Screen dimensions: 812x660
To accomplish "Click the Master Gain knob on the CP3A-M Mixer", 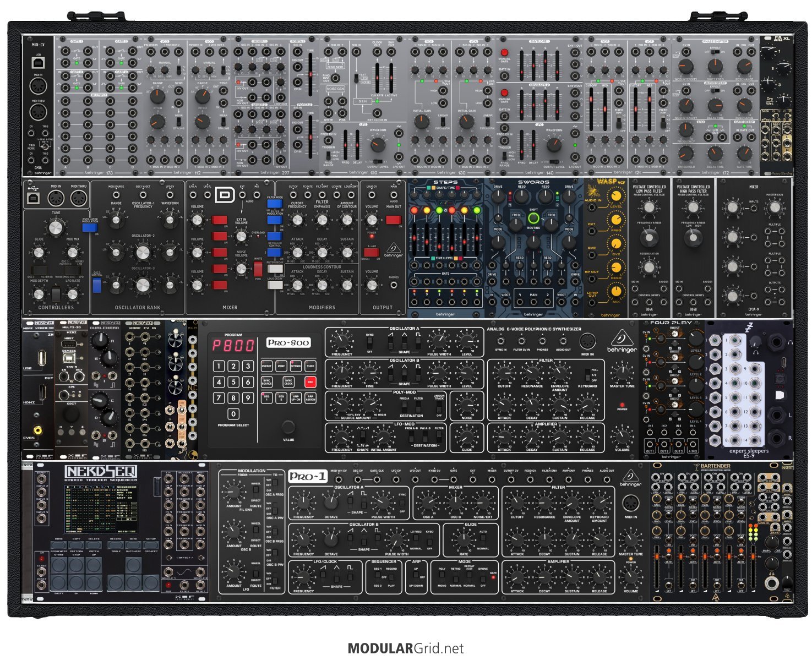I will coord(775,207).
